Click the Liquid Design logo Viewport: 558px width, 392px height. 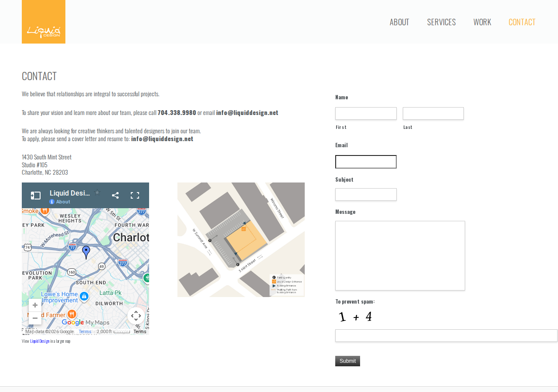pos(44,22)
